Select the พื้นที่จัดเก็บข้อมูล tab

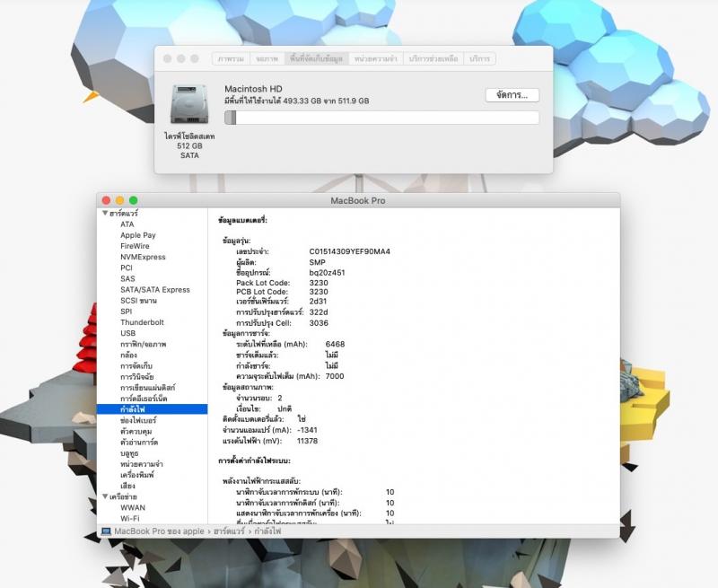317,58
